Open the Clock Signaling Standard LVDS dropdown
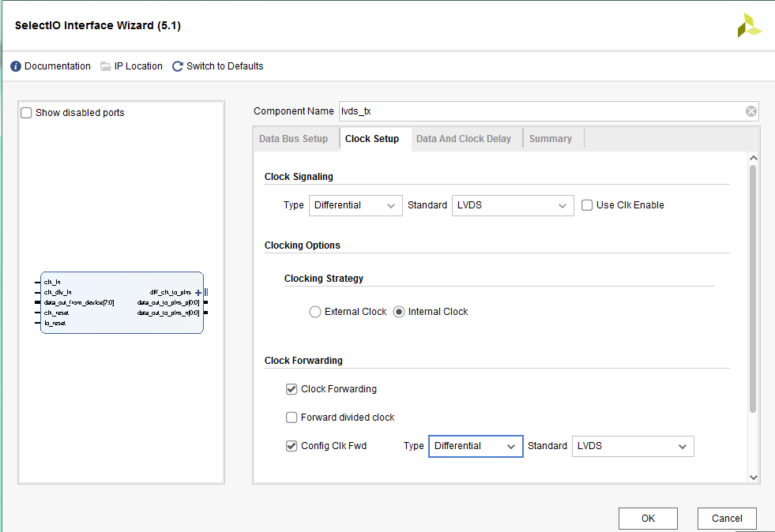 click(x=513, y=205)
